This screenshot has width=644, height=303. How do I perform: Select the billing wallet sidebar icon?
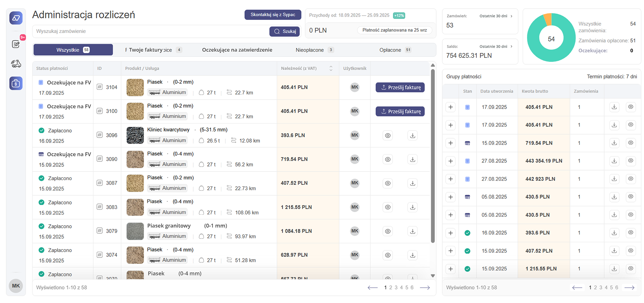16,83
